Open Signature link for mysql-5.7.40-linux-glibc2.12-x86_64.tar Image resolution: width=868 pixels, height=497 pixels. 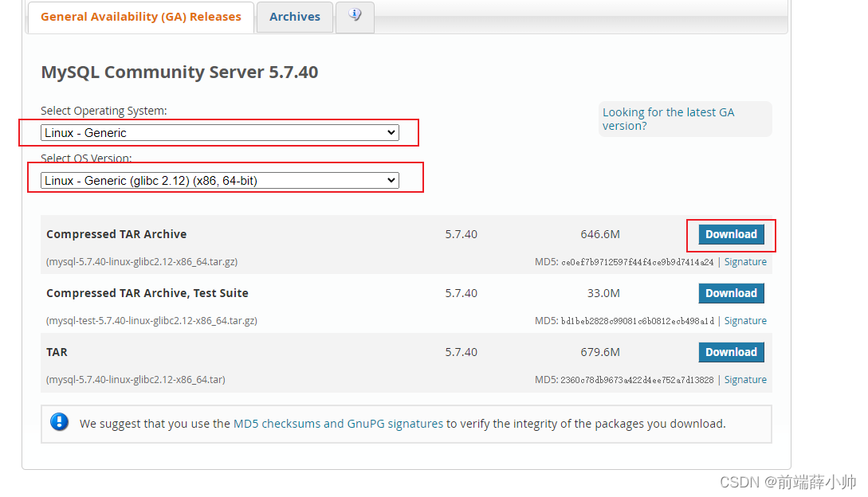click(745, 380)
